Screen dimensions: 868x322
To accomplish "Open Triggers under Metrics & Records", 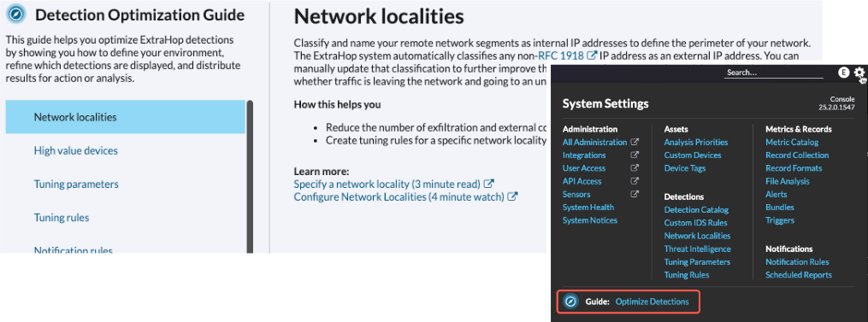I will [x=780, y=220].
